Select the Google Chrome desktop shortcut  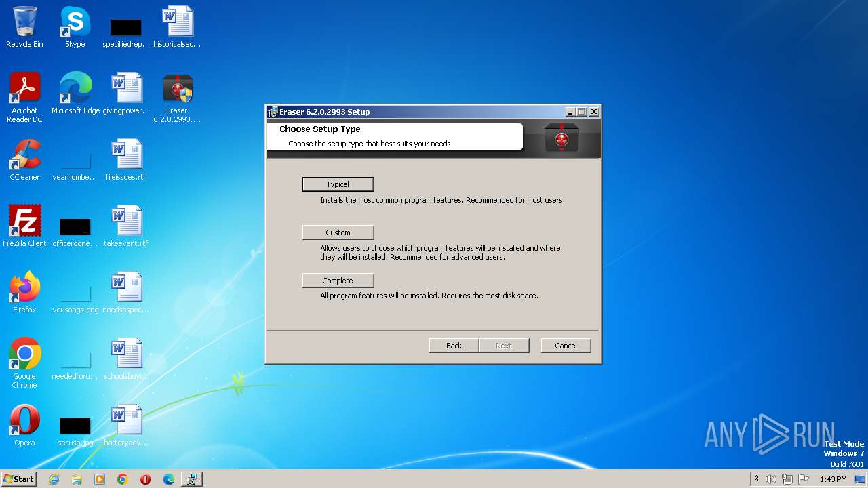point(24,364)
